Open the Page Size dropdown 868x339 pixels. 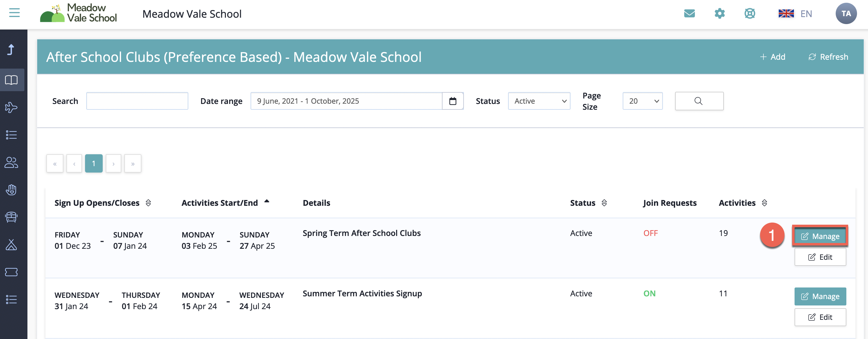(642, 101)
